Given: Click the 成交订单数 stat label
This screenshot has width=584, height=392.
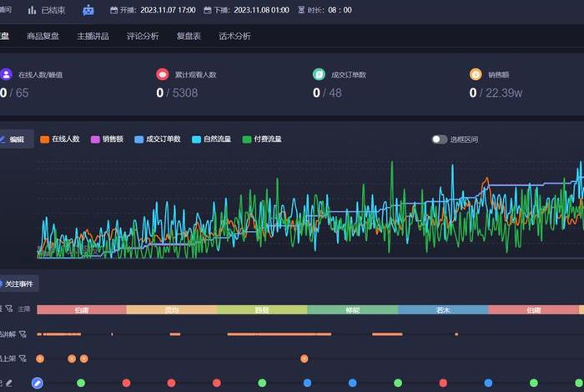Looking at the screenshot, I should pyautogui.click(x=349, y=75).
